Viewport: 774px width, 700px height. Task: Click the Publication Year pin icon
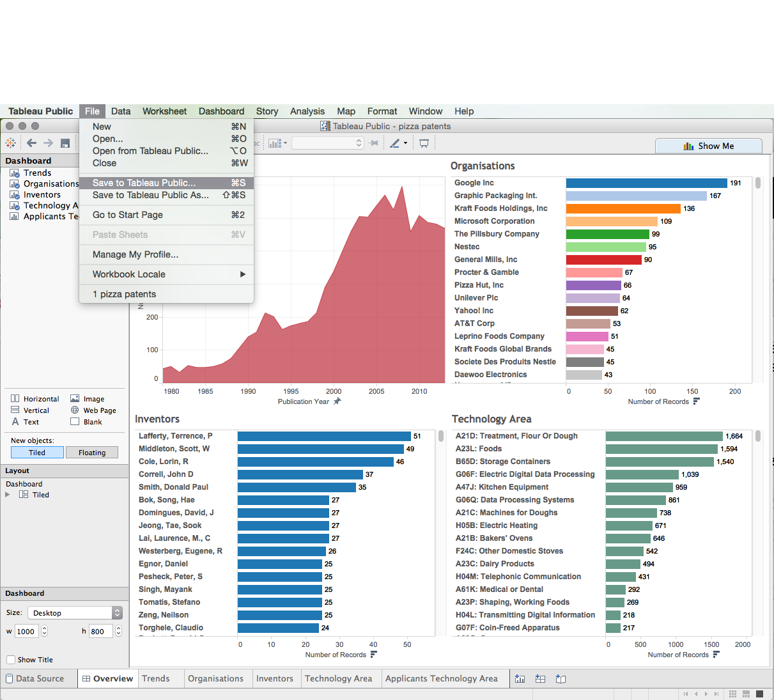click(337, 401)
